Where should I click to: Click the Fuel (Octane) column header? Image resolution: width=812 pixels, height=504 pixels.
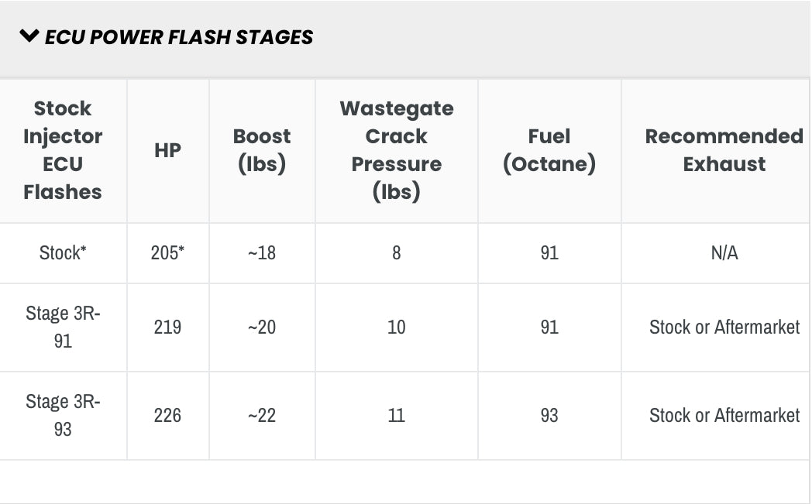point(549,150)
